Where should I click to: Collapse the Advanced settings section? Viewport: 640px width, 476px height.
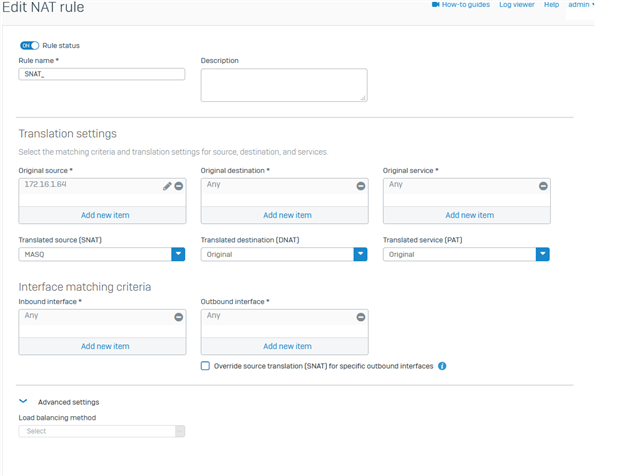tap(23, 401)
